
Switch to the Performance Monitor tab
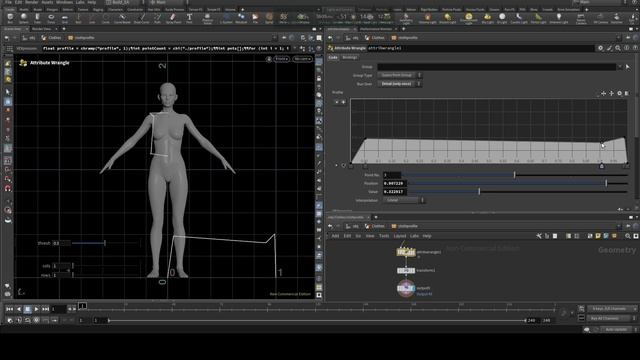click(x=376, y=29)
